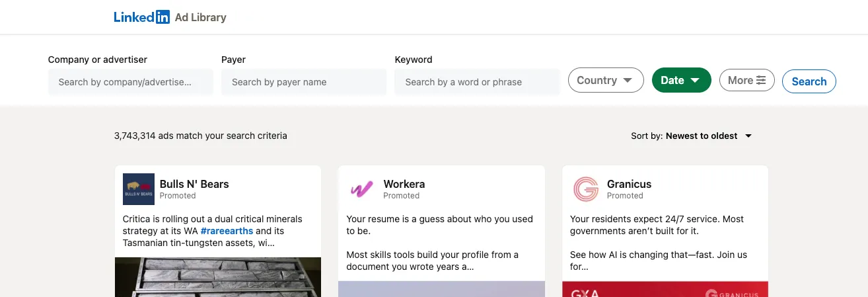Viewport: 868px width, 297px height.
Task: Focus the Company or advertiser search field
Action: pyautogui.click(x=131, y=82)
